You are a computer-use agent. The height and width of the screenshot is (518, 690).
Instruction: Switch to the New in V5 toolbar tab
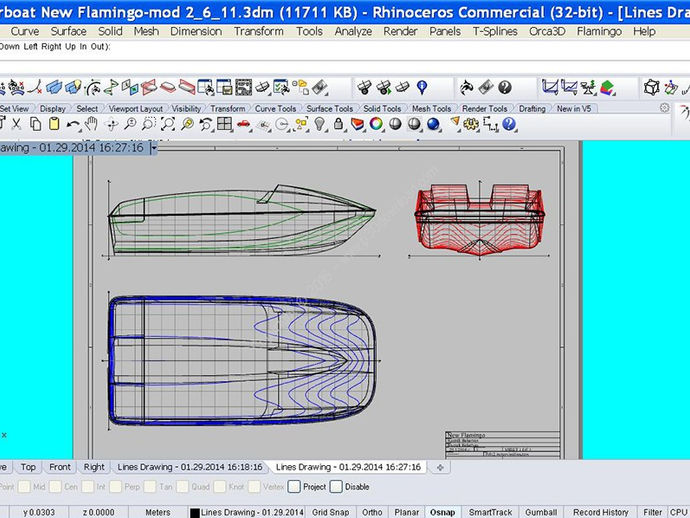point(574,108)
